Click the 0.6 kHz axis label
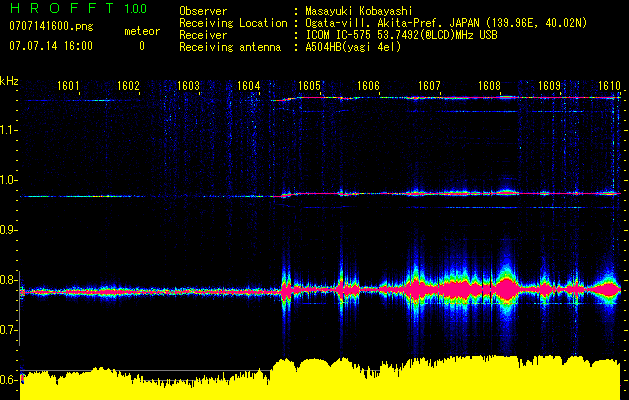This screenshot has height=400, width=629. [x=8, y=380]
